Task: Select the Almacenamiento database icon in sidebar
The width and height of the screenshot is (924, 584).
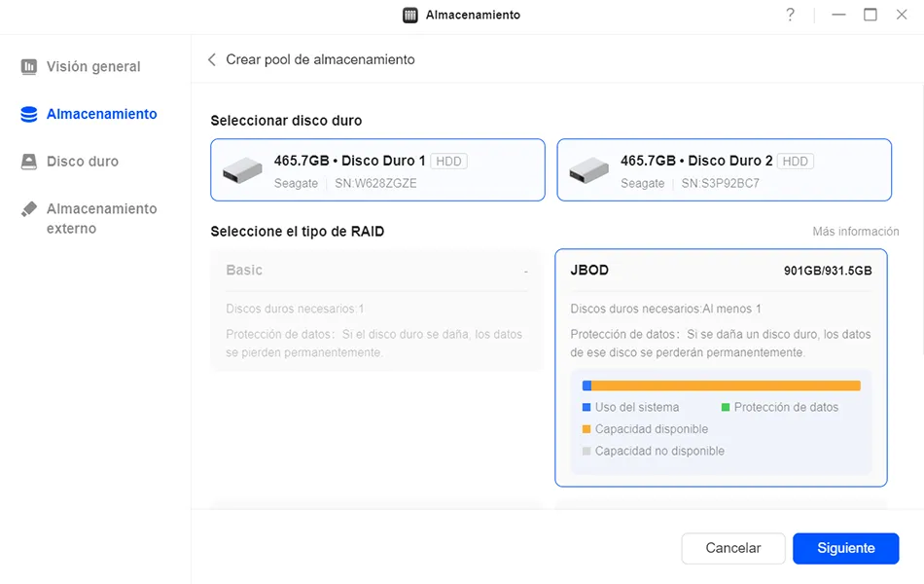Action: click(x=29, y=114)
